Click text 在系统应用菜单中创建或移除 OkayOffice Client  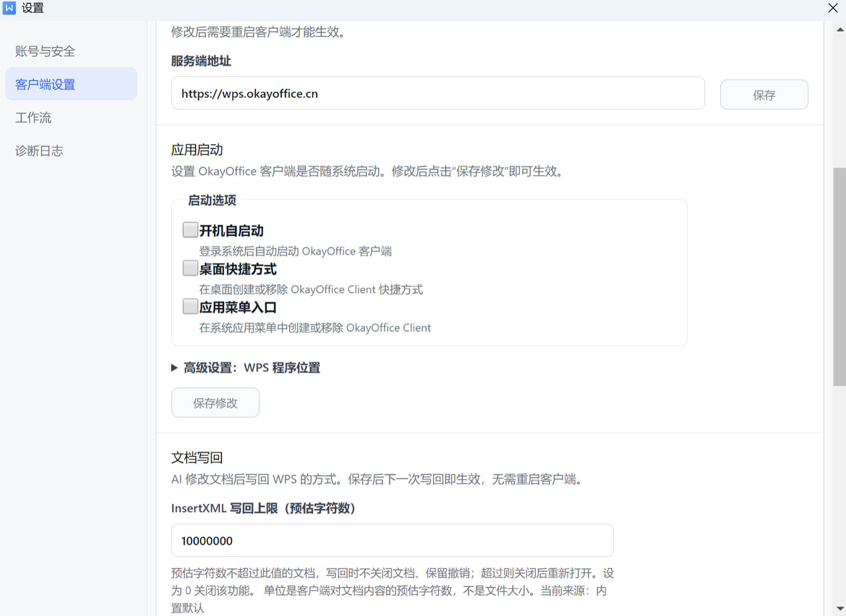point(315,328)
